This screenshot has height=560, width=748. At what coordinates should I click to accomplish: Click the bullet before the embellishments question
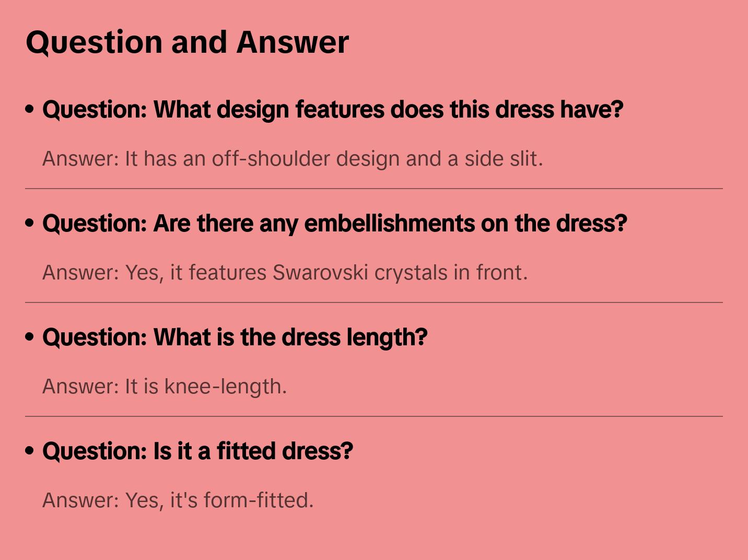coord(30,223)
